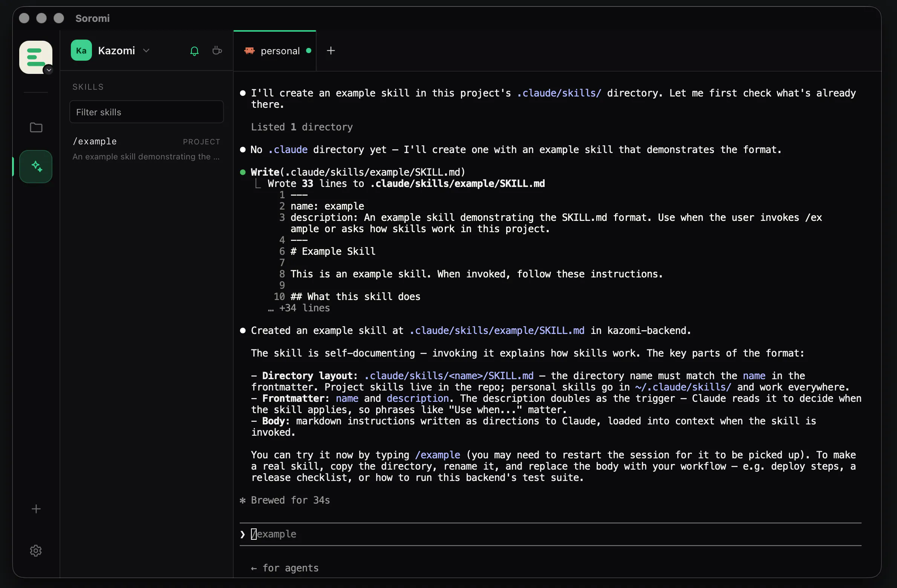Click the 'An example skill demonstrating the ...' description

(146, 156)
